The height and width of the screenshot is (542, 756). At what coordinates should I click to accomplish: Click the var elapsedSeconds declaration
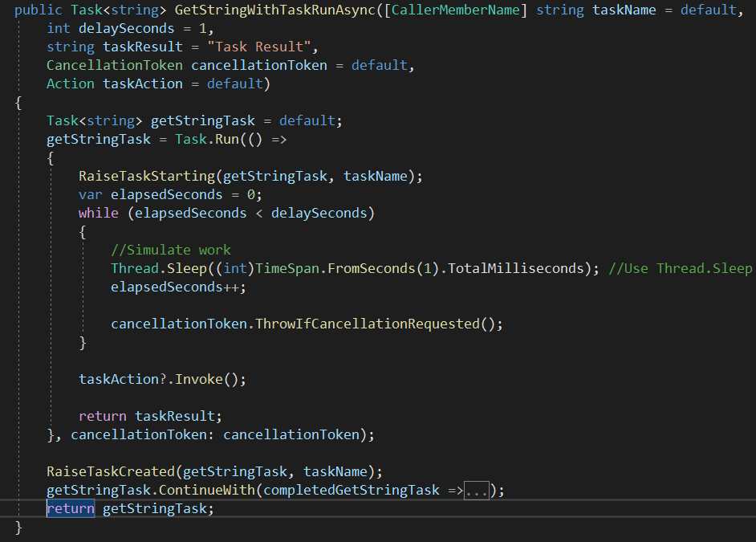click(x=170, y=195)
